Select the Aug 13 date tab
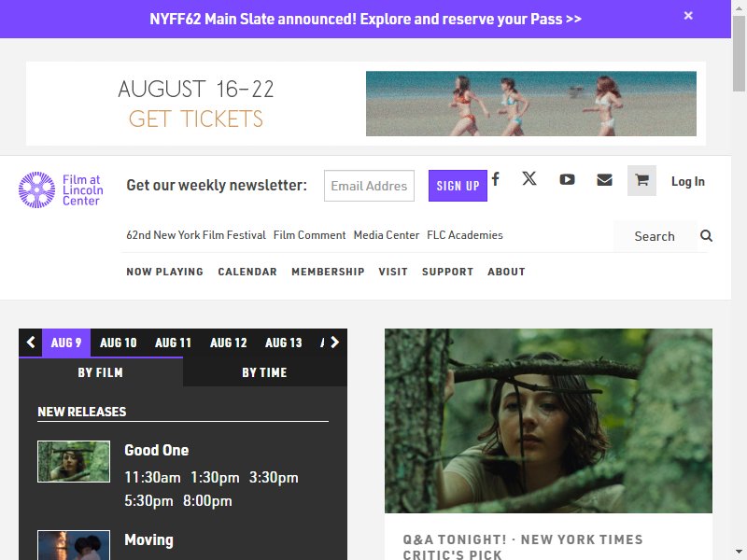The height and width of the screenshot is (560, 747). tap(284, 343)
